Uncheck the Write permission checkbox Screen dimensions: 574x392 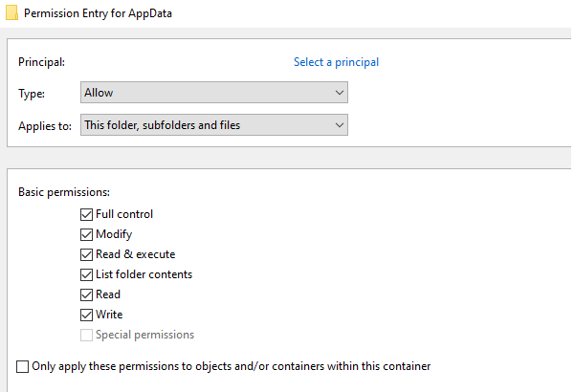pos(87,315)
